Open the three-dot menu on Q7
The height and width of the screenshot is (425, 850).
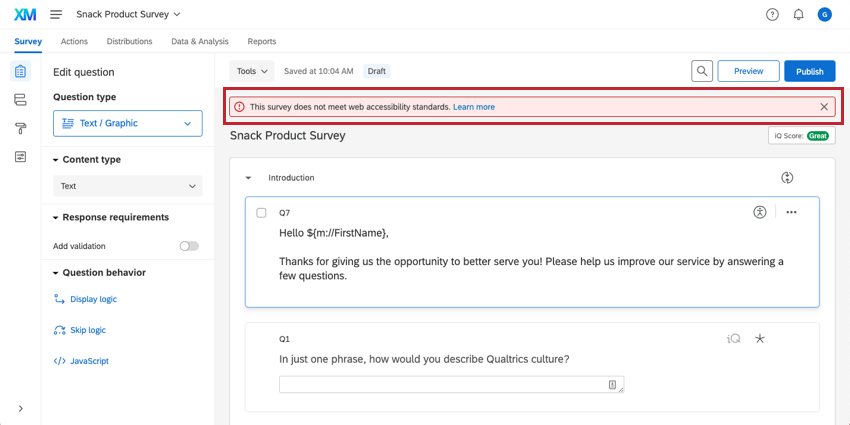[x=791, y=212]
